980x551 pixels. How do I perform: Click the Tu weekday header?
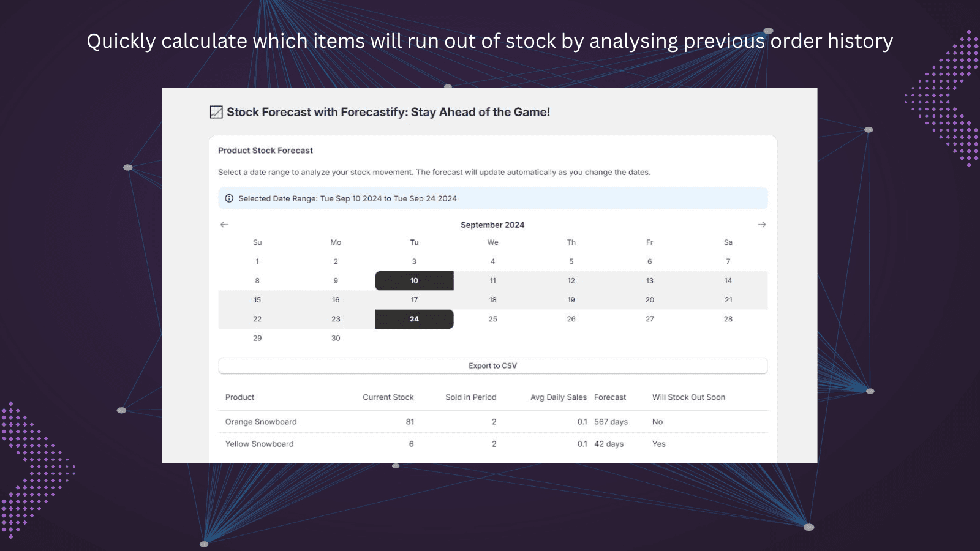pos(414,242)
